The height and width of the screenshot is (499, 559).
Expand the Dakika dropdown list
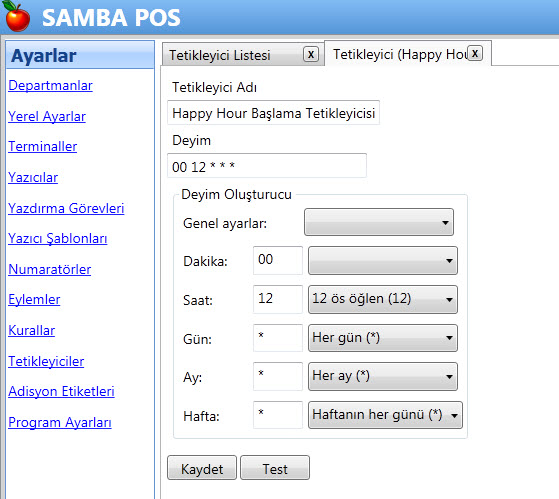point(383,261)
